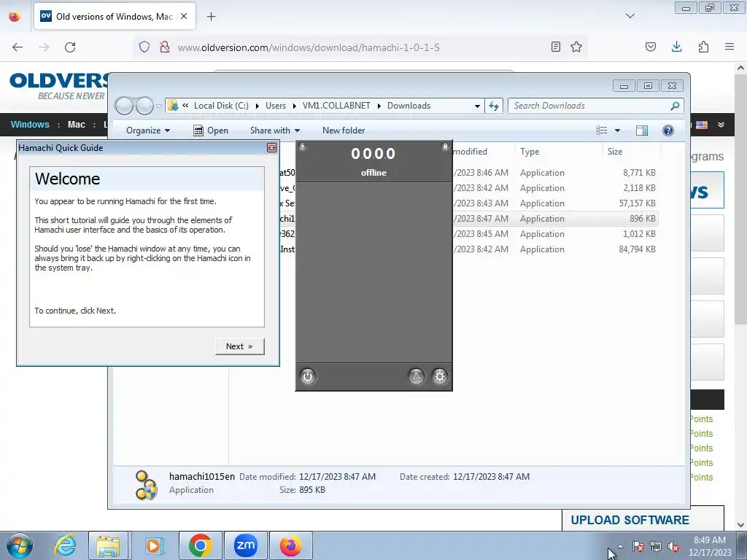Close the Hamachi Quick Guide window
The width and height of the screenshot is (747, 560).
(x=271, y=147)
